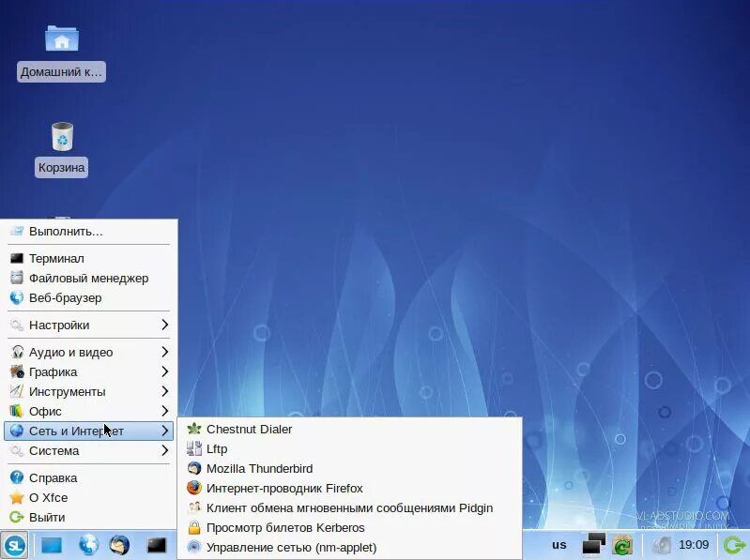Screen dimensions: 750x560
Task: Expand the Аудио и видео submenu arrow
Action: coord(164,352)
